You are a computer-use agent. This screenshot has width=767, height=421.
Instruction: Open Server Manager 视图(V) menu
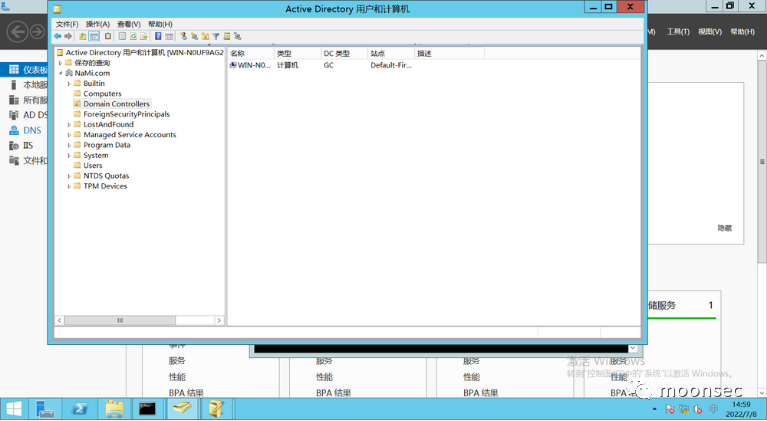pyautogui.click(x=710, y=32)
